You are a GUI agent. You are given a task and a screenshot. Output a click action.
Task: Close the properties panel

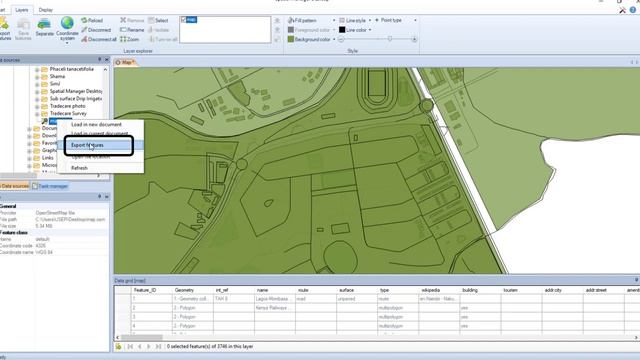107,196
